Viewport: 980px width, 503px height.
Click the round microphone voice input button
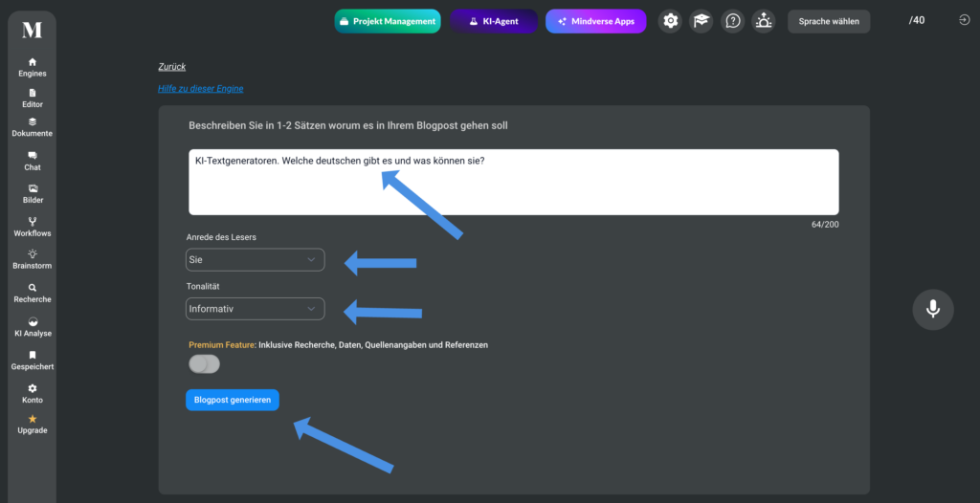coord(932,309)
